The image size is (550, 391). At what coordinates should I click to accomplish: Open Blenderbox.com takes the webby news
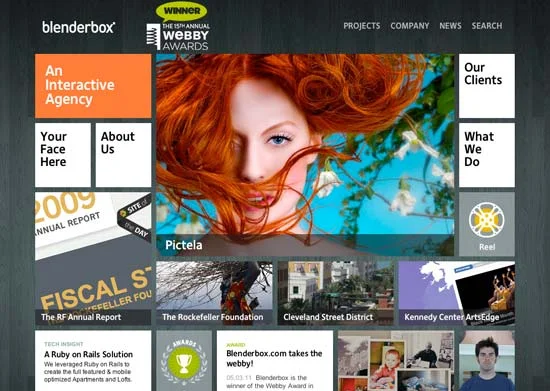pos(275,360)
